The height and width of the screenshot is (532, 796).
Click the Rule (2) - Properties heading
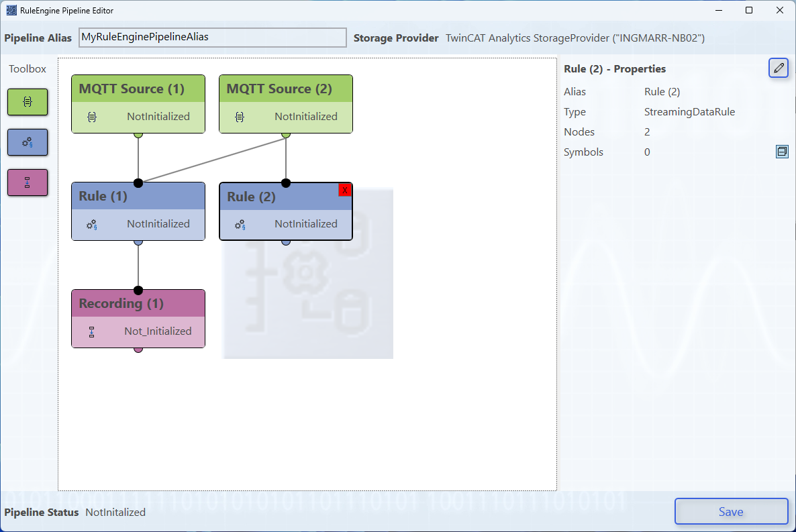pyautogui.click(x=615, y=69)
